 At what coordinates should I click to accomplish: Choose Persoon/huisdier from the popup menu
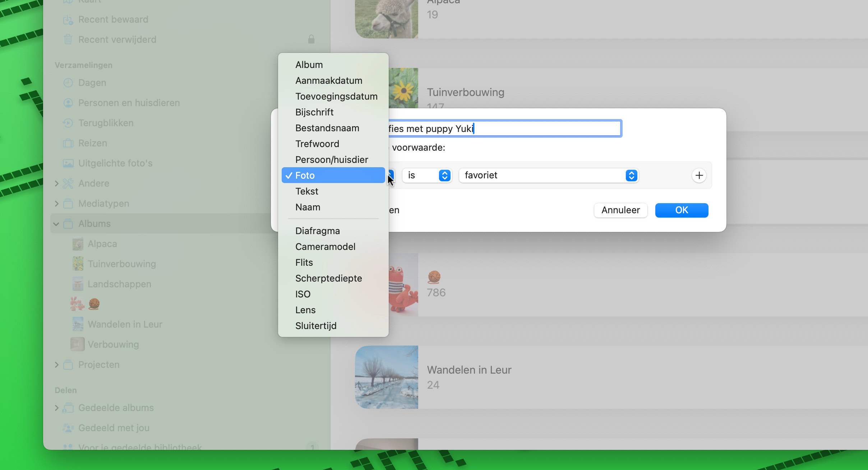pos(331,160)
